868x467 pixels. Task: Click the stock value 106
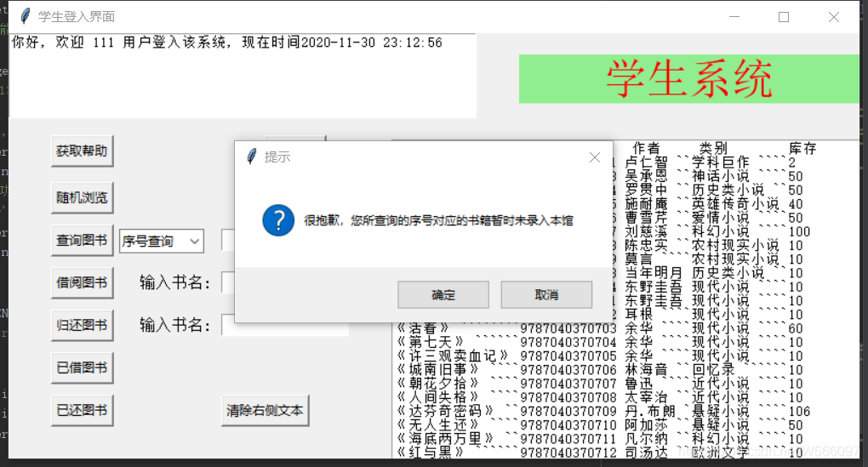pos(799,412)
